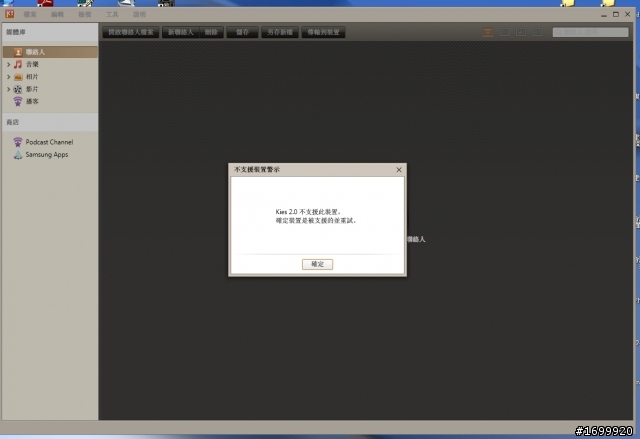Click the contact search input field
This screenshot has width=640, height=439.
(590, 32)
